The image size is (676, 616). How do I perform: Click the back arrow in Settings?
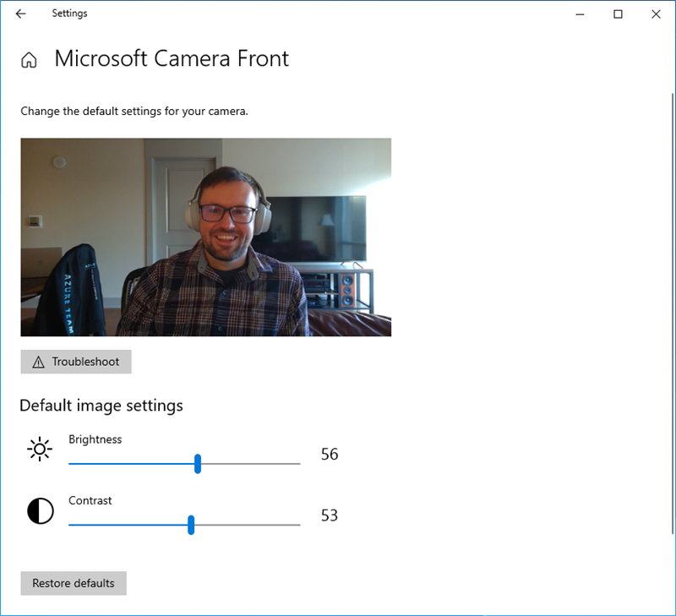pyautogui.click(x=20, y=14)
